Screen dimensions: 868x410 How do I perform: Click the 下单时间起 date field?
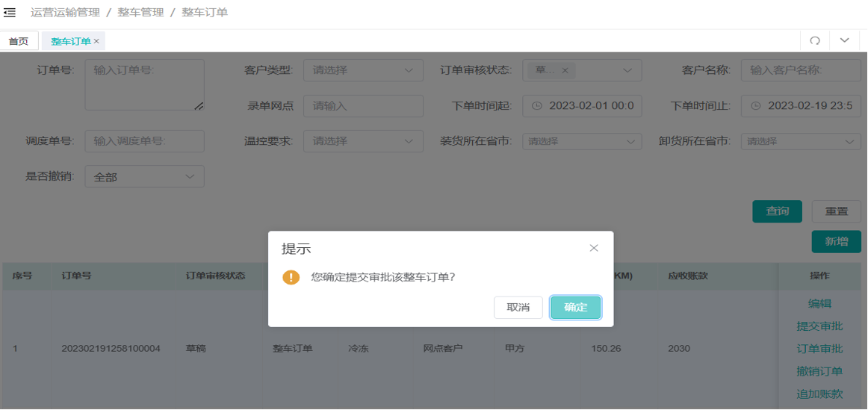582,106
